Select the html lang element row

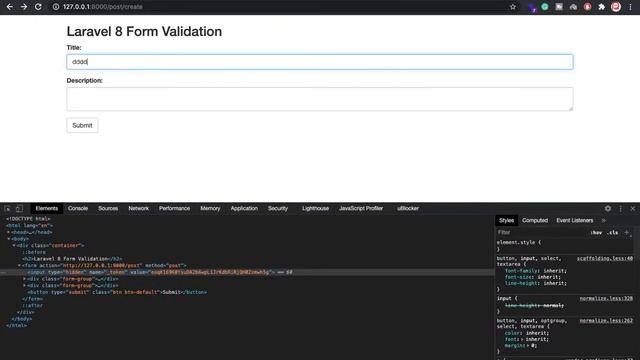click(x=29, y=225)
